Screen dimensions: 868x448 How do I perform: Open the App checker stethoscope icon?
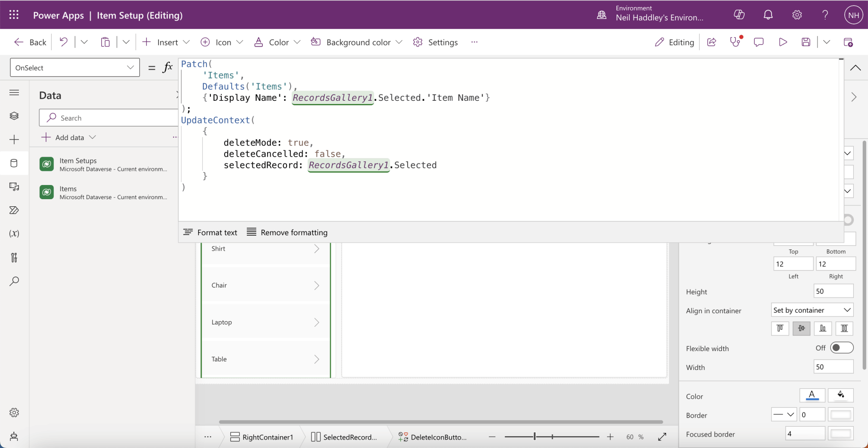pos(735,42)
